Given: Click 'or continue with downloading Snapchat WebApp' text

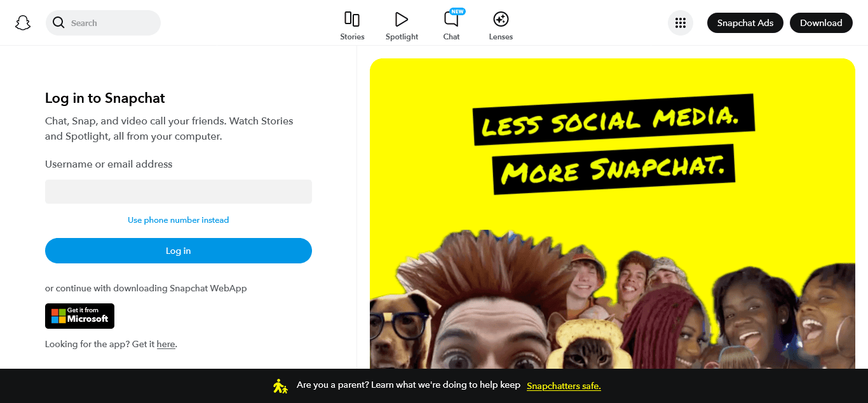Looking at the screenshot, I should click(x=146, y=288).
